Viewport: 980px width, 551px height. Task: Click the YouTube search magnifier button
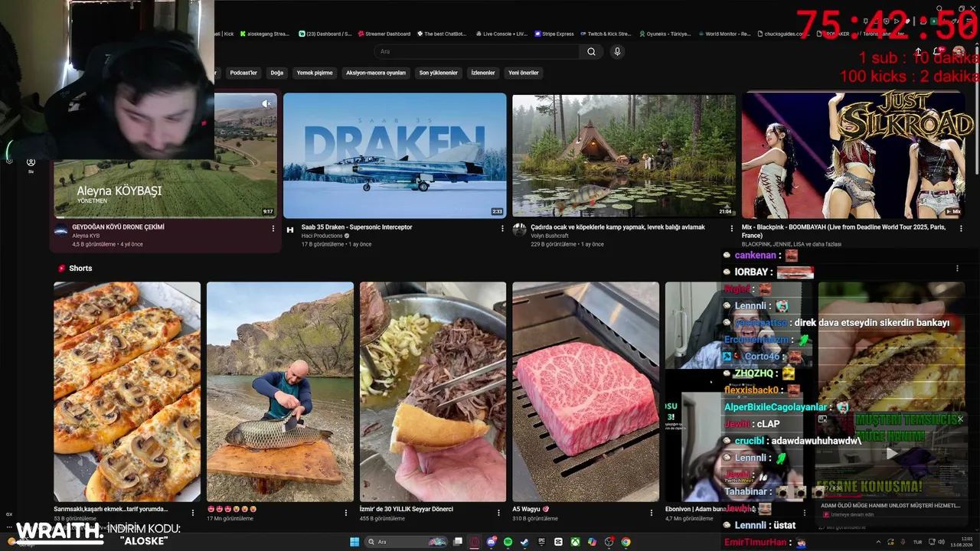point(591,51)
